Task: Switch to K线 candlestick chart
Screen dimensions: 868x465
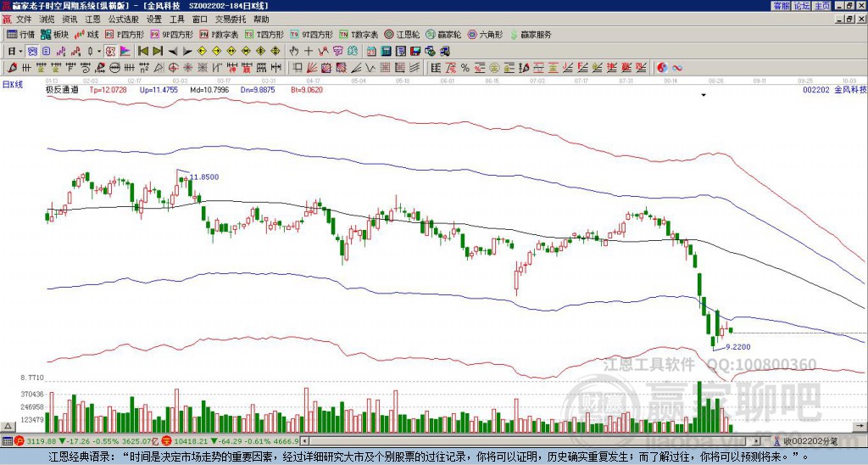Action: pyautogui.click(x=86, y=34)
